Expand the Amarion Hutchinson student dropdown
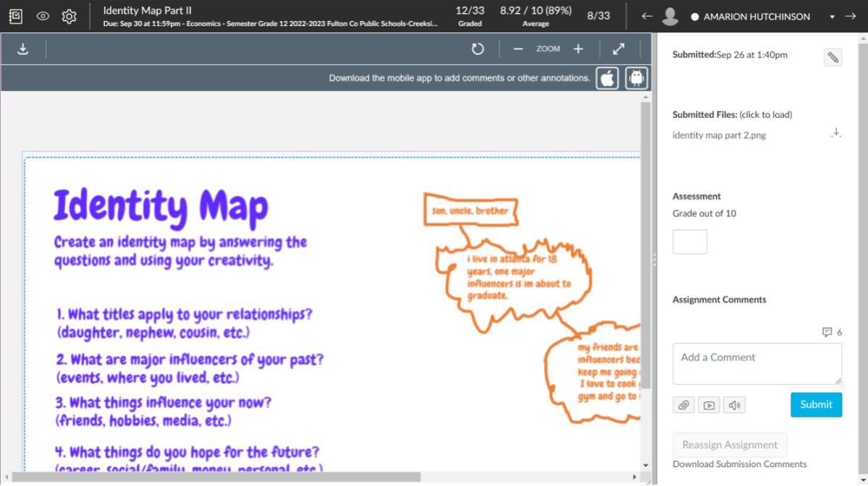868x486 pixels. 832,17
